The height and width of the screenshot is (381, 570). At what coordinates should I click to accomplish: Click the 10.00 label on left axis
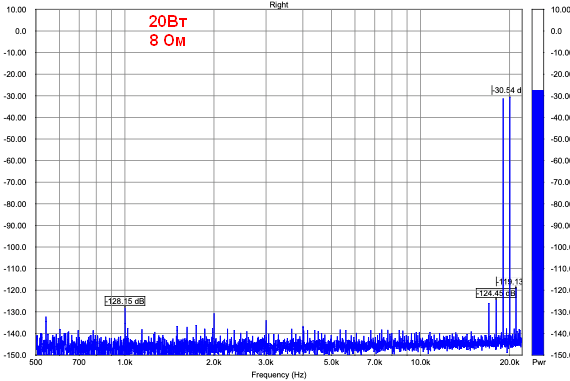coord(16,10)
